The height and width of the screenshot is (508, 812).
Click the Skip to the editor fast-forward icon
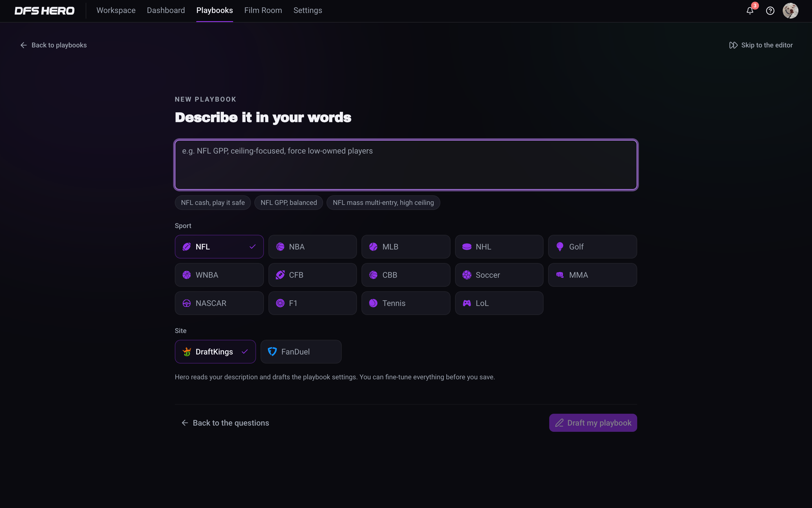(x=733, y=45)
